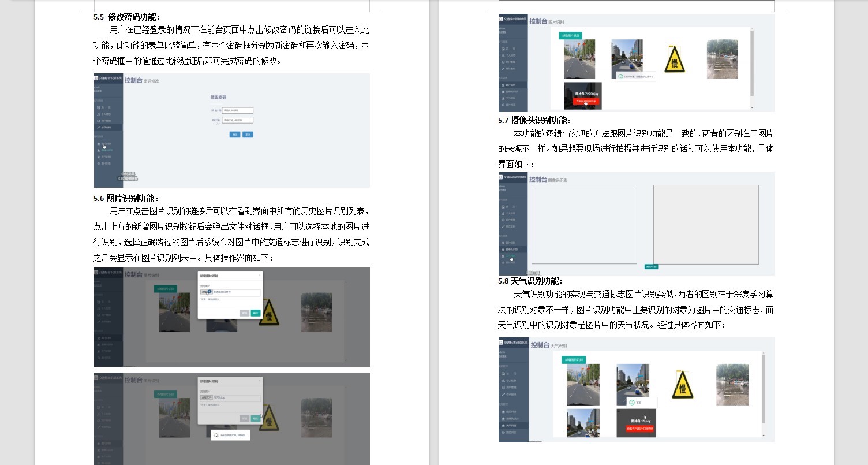Select the 密码修改 console screenshot under section 5.5
868x465 pixels.
coord(232,130)
